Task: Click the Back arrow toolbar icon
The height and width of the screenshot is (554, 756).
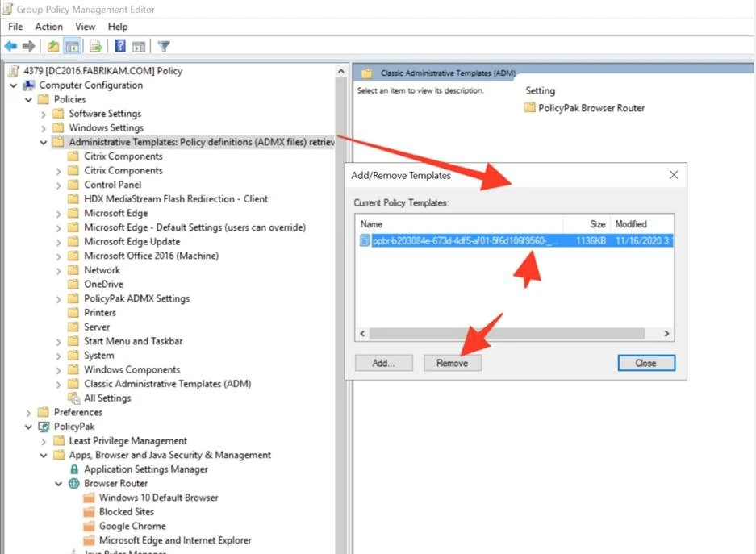Action: pos(11,47)
